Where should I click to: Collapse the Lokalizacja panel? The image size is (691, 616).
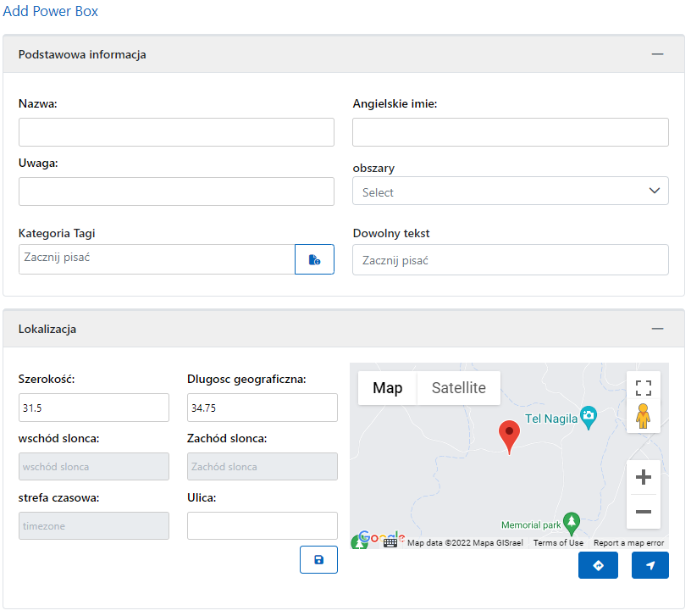click(x=657, y=329)
